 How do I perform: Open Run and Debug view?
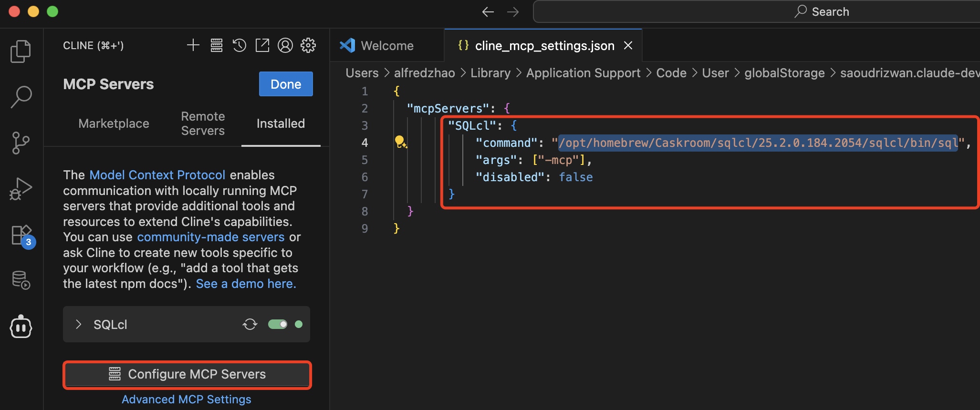tap(21, 189)
